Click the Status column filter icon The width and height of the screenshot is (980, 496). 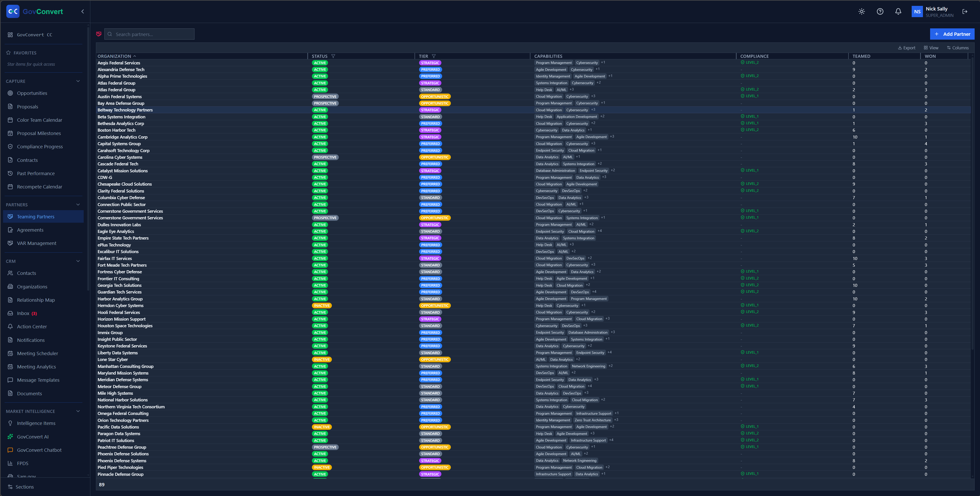(333, 56)
